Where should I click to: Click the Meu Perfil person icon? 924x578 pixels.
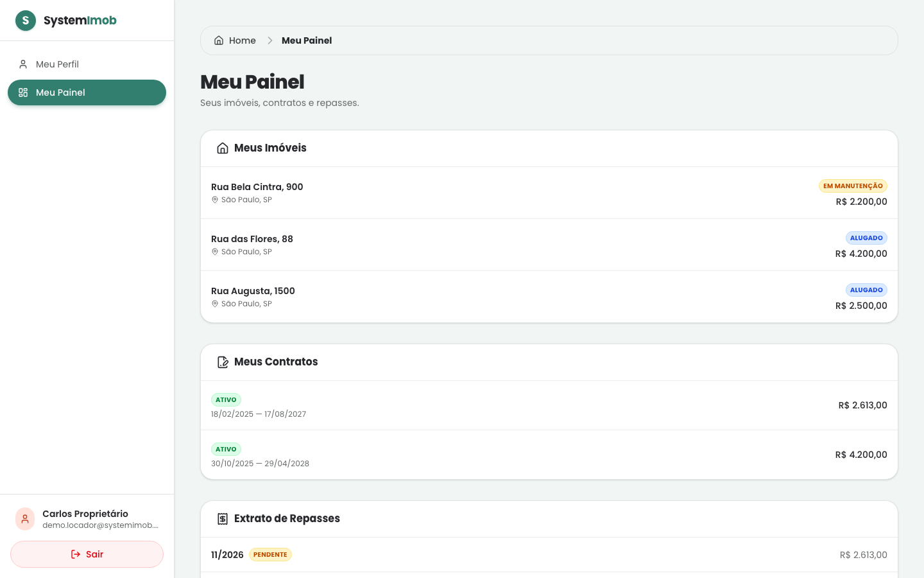click(x=23, y=64)
